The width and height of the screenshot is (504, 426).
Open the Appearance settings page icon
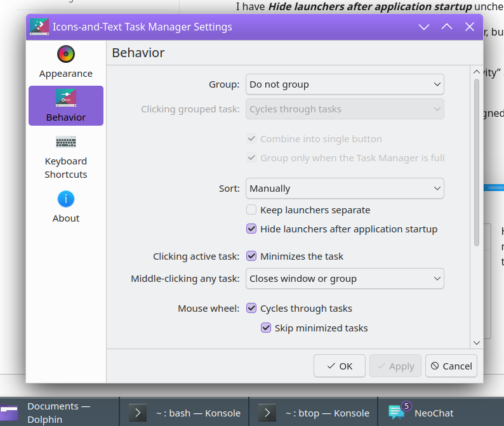(x=66, y=54)
